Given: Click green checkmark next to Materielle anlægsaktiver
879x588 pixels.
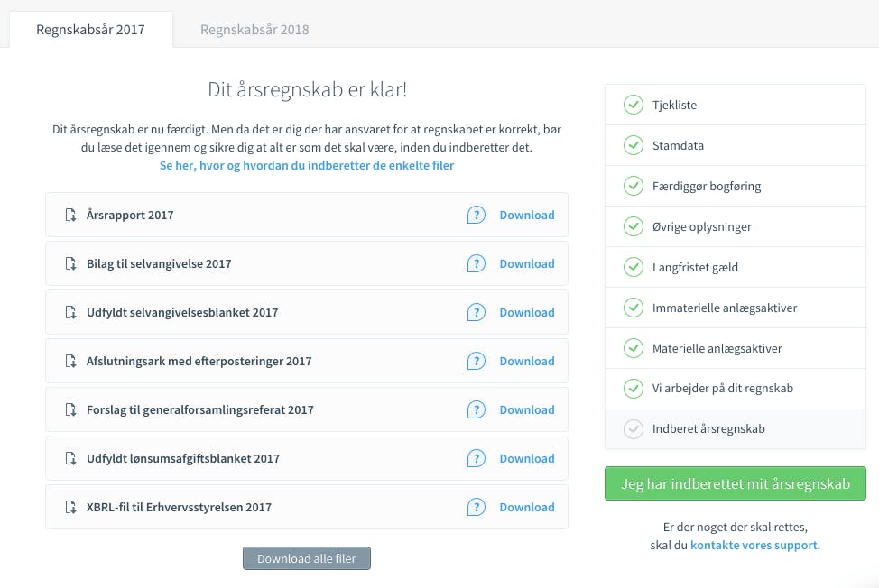Looking at the screenshot, I should [x=634, y=348].
